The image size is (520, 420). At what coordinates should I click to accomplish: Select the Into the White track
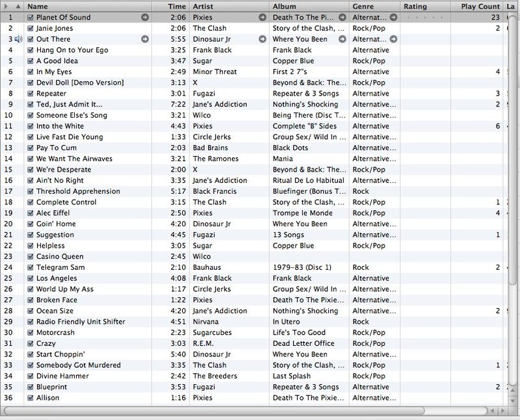point(60,126)
